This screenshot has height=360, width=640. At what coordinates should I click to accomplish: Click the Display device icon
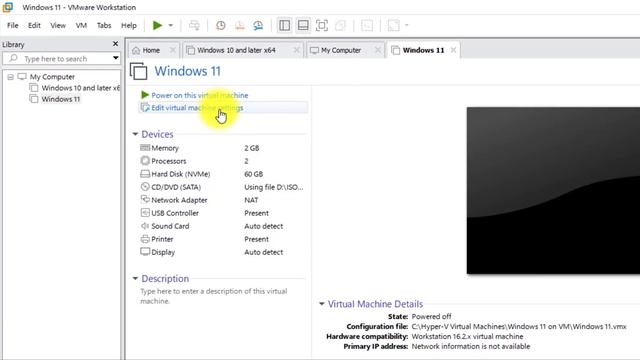(x=145, y=252)
